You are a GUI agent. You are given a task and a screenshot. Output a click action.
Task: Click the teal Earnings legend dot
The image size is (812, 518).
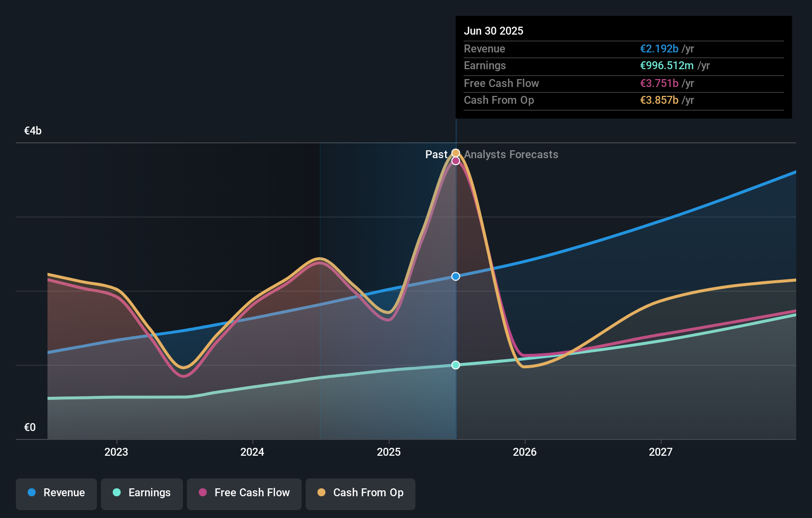click(116, 493)
